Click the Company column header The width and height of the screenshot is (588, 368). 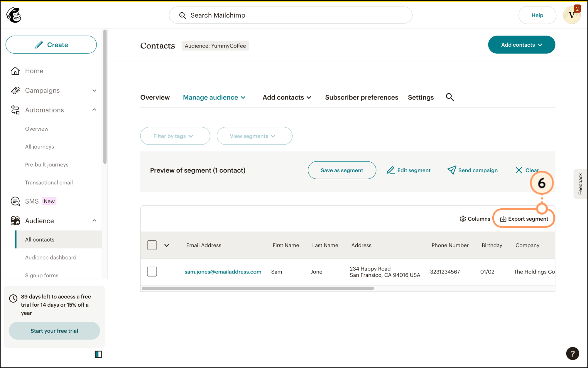tap(527, 245)
